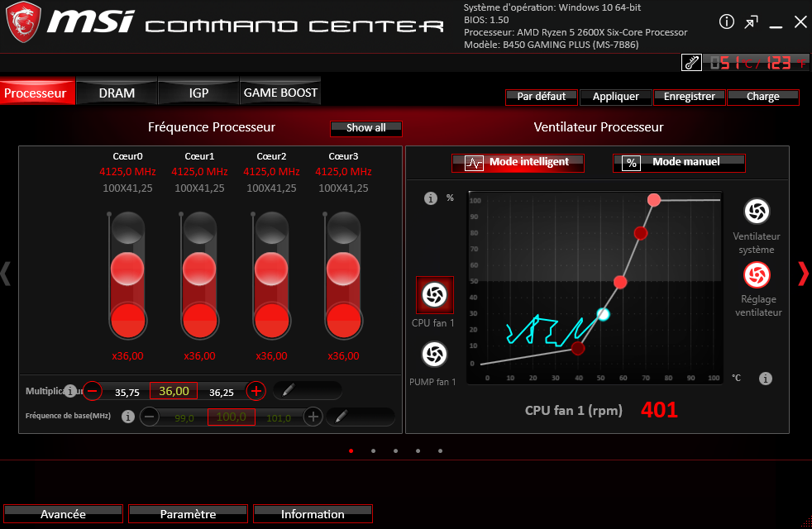
Task: Click the cyan current temperature marker
Action: click(603, 314)
